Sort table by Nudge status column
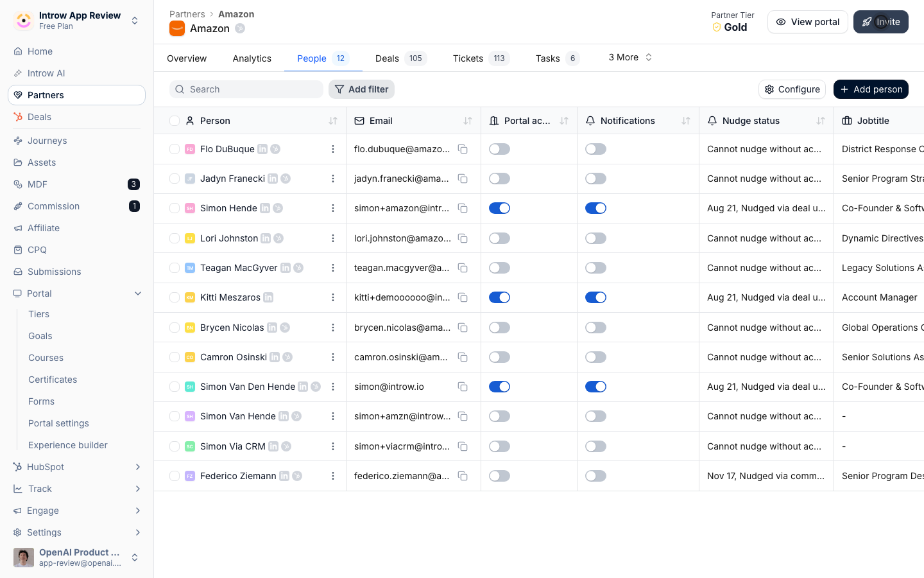The height and width of the screenshot is (578, 924). pos(821,121)
